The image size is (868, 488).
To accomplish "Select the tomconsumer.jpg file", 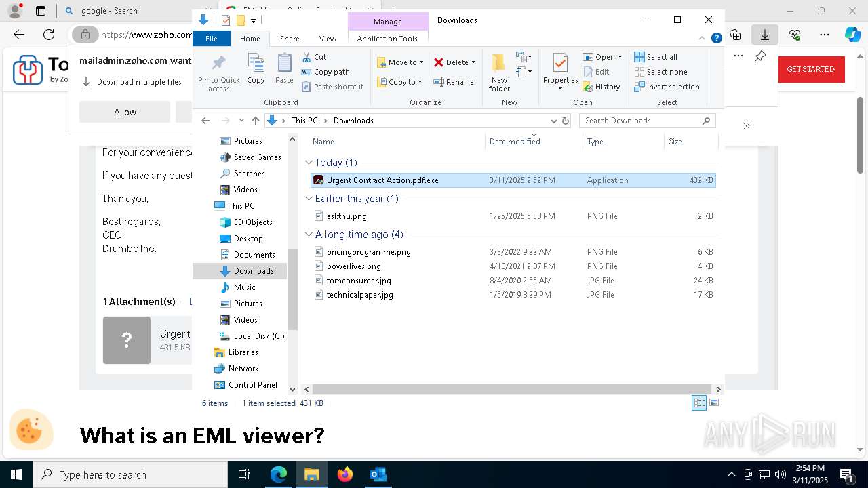I will coord(513,281).
